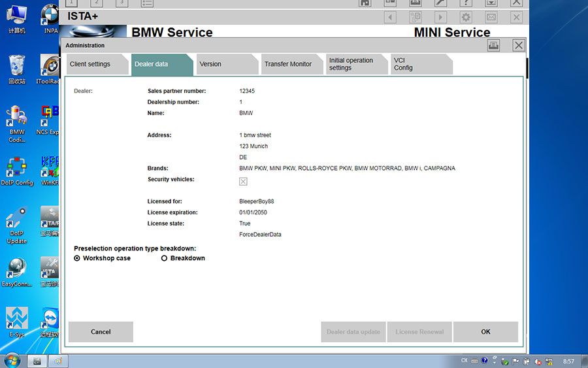Open the Transfer Monitor tab
The image size is (588, 368).
pos(292,64)
